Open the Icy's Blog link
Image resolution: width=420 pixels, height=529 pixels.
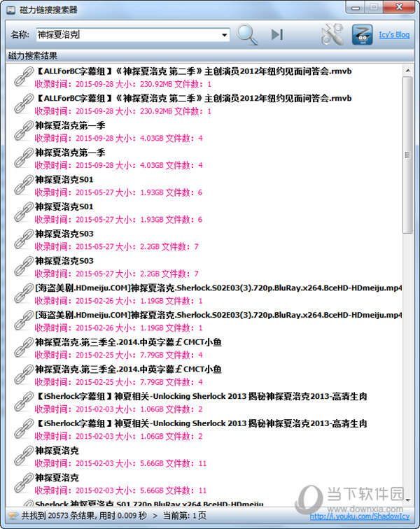pos(394,34)
